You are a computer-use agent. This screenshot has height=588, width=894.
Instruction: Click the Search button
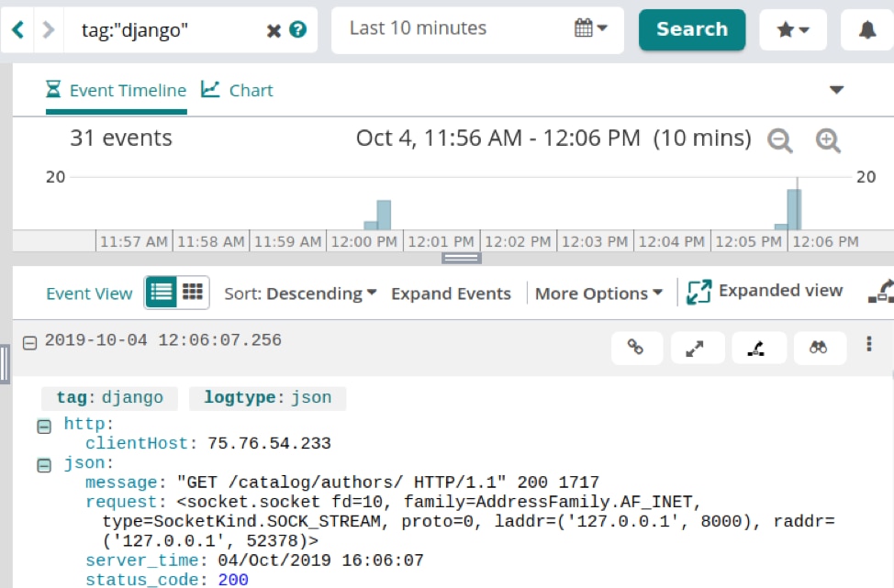(x=692, y=29)
